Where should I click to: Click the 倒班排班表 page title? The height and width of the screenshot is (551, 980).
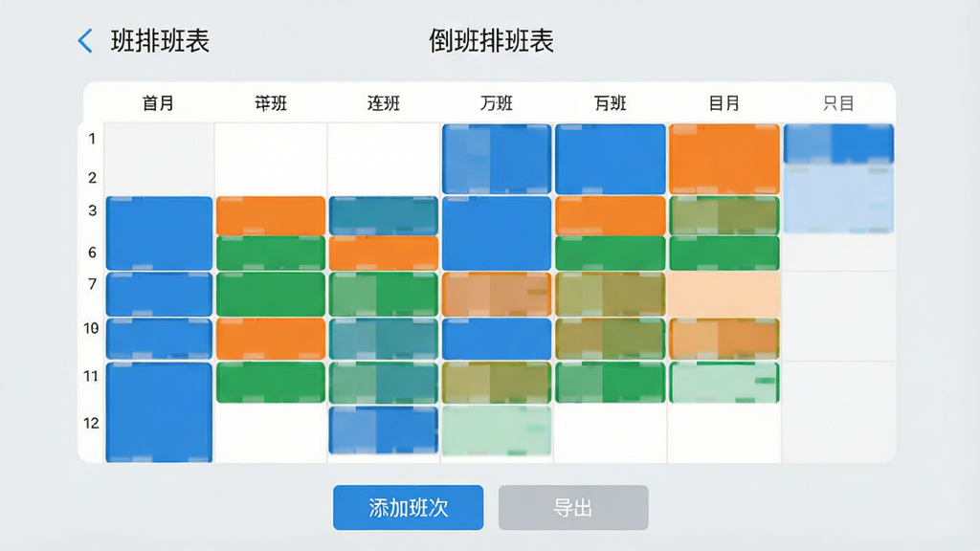pos(491,41)
